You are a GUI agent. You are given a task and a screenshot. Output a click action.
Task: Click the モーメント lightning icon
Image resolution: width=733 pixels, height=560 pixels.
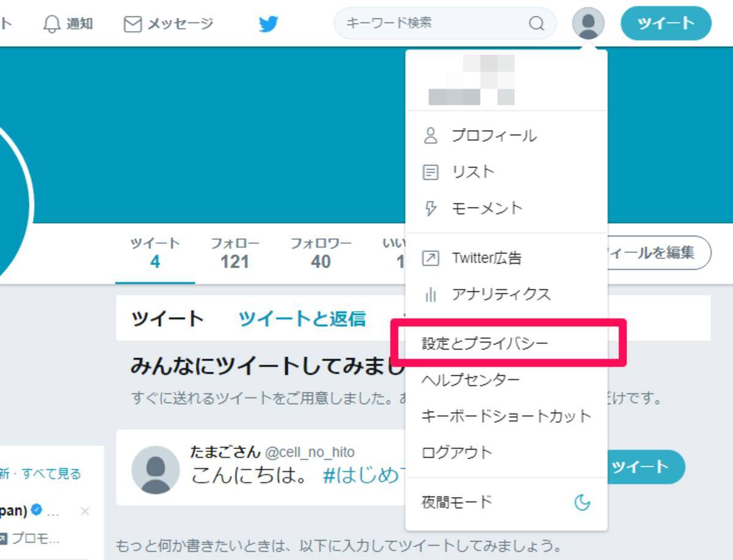pos(431,209)
